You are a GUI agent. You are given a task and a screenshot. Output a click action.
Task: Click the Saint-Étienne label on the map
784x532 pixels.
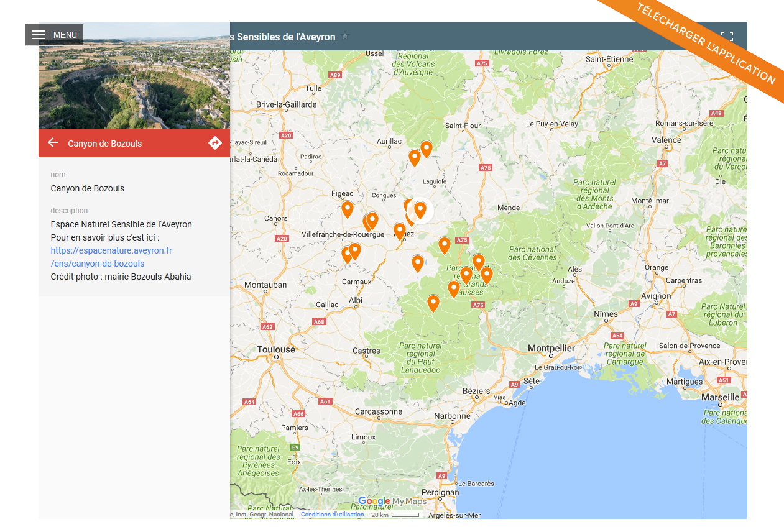(x=609, y=59)
